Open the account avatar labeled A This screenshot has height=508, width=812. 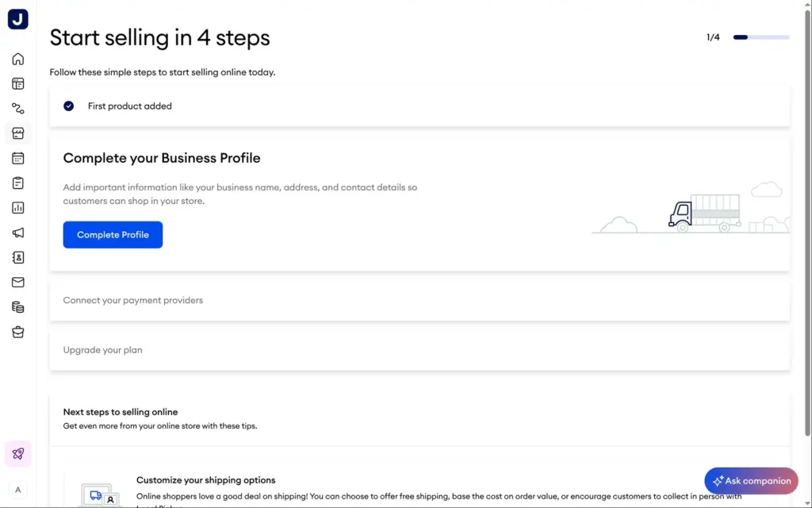pos(17,490)
